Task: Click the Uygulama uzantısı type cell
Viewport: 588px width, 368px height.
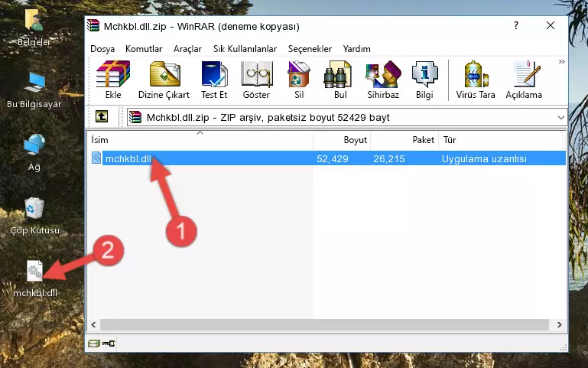Action: pos(484,158)
